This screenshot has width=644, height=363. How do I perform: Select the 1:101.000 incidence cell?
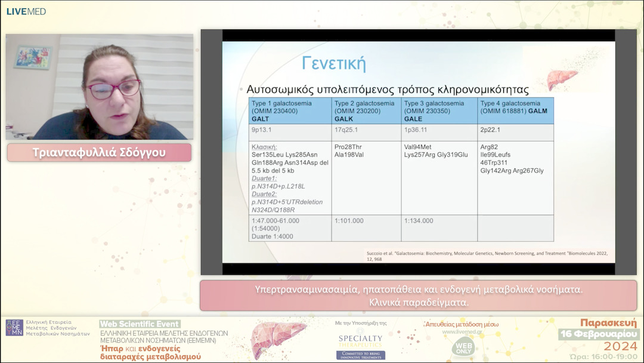[x=366, y=228]
